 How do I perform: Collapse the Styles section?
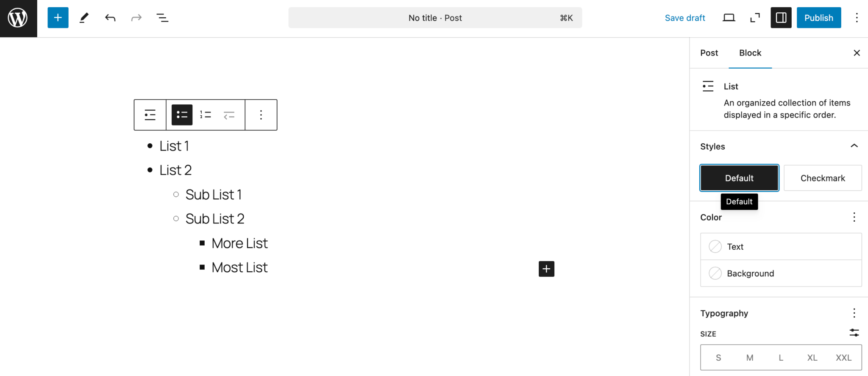(854, 146)
